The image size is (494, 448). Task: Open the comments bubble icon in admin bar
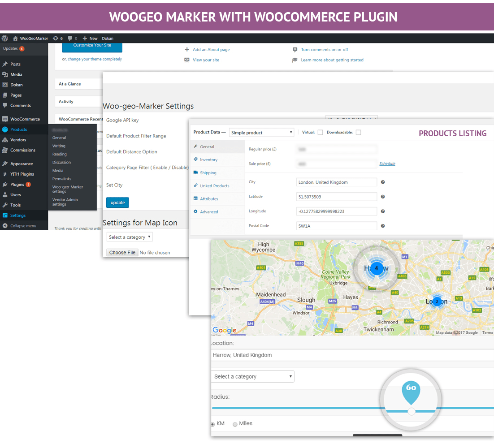[x=70, y=39]
